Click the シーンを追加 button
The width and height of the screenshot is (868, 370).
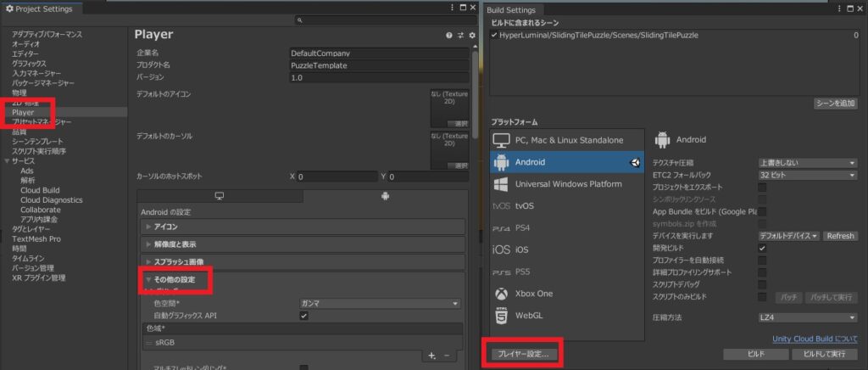(836, 104)
